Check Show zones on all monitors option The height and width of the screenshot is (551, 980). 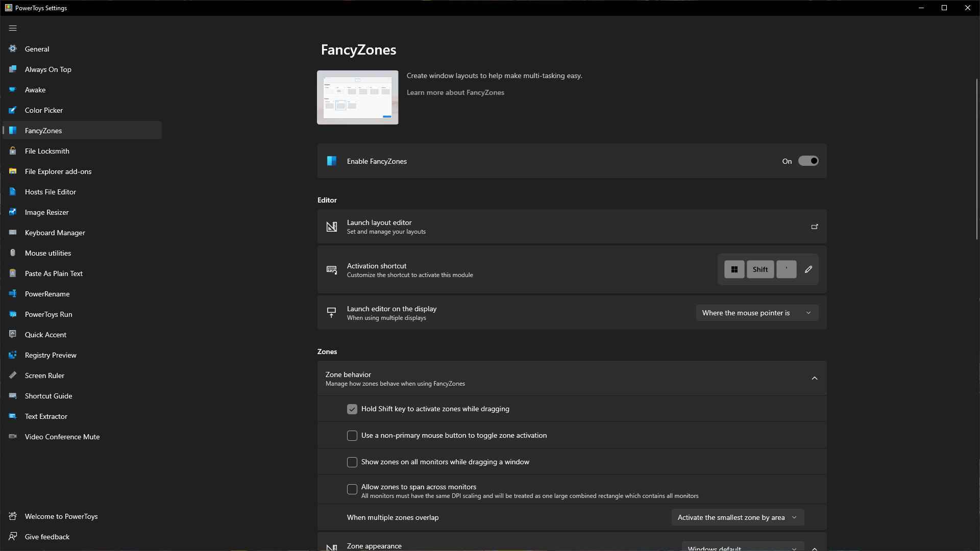click(x=352, y=462)
